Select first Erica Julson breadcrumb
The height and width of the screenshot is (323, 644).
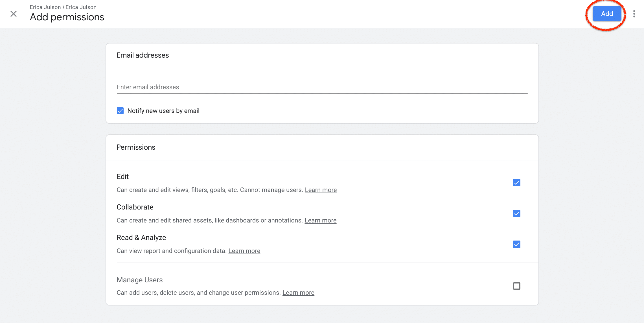click(45, 7)
